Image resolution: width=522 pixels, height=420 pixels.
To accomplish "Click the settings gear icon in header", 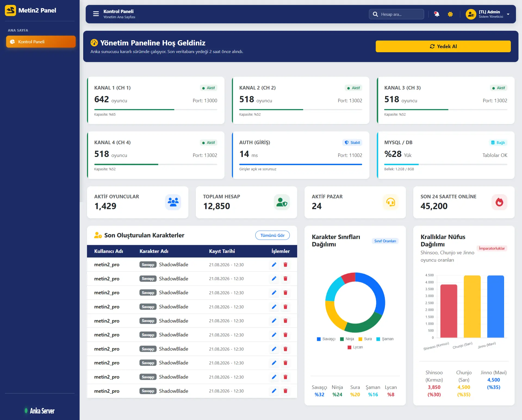I will [450, 14].
